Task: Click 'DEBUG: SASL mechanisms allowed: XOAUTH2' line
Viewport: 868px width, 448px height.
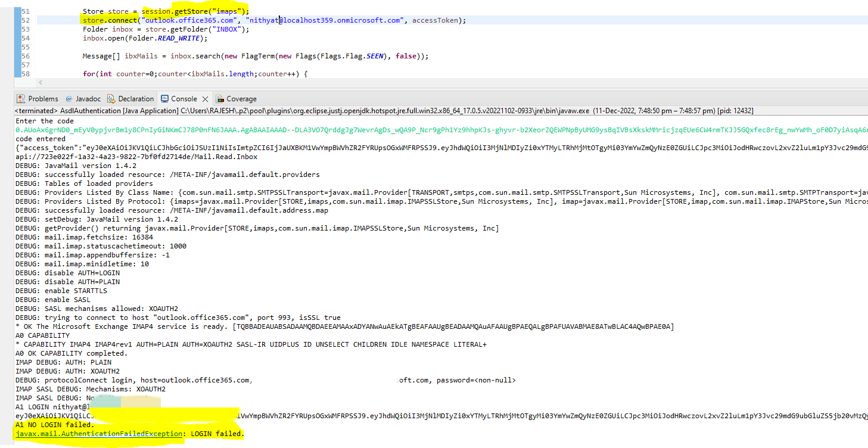Action: 97,309
